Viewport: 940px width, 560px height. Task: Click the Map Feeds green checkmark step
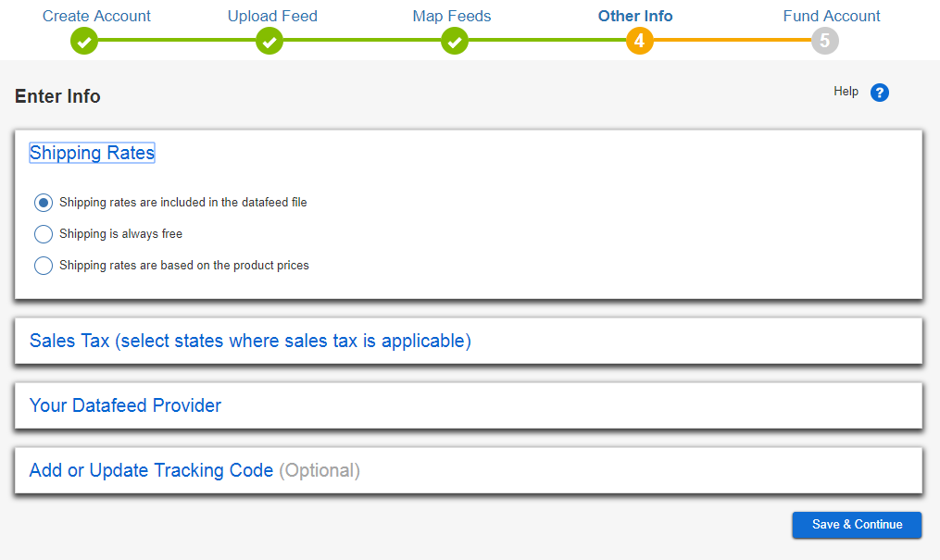pyautogui.click(x=455, y=42)
